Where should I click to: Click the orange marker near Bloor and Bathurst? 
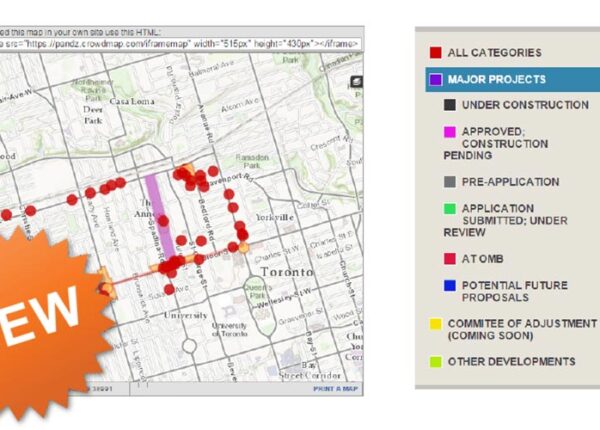click(x=106, y=287)
